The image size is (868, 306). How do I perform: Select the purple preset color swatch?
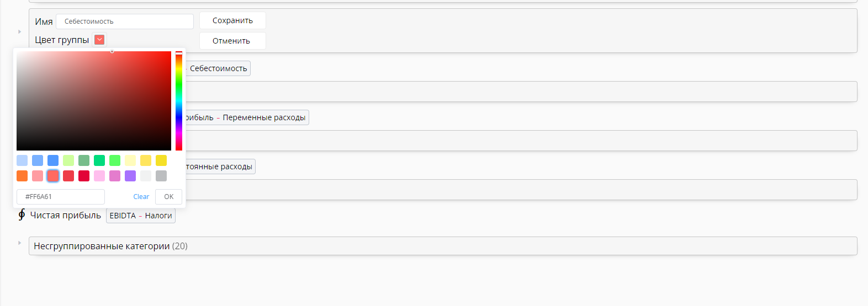(130, 176)
